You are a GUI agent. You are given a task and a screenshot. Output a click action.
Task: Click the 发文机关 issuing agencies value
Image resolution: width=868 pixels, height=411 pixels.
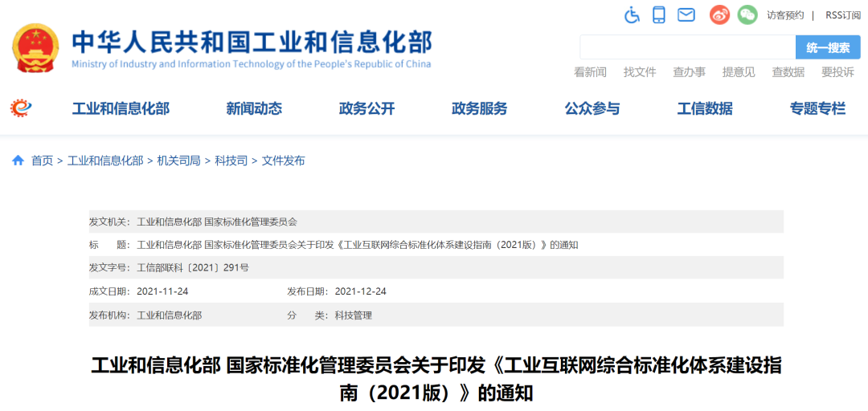[217, 222]
